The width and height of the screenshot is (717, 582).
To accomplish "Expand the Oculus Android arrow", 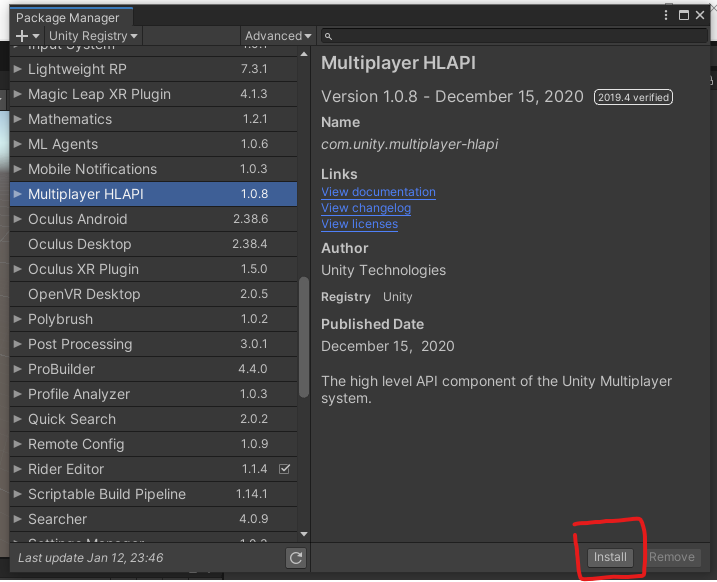I will [18, 219].
